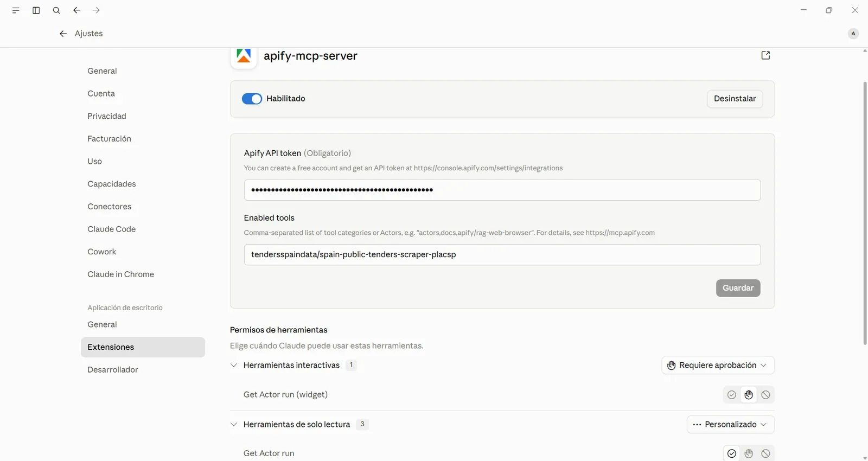Viewport: 868px width, 461px height.
Task: Open search with the magnifier icon
Action: tap(56, 10)
